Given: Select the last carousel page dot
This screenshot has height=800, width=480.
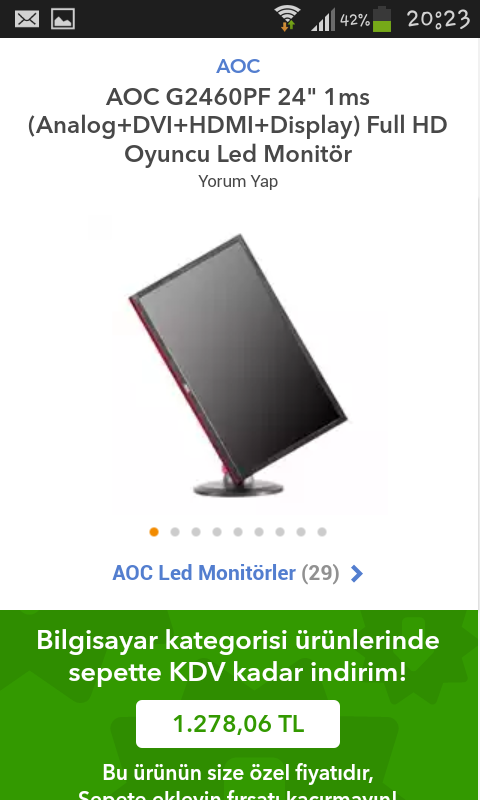Looking at the screenshot, I should tap(322, 532).
